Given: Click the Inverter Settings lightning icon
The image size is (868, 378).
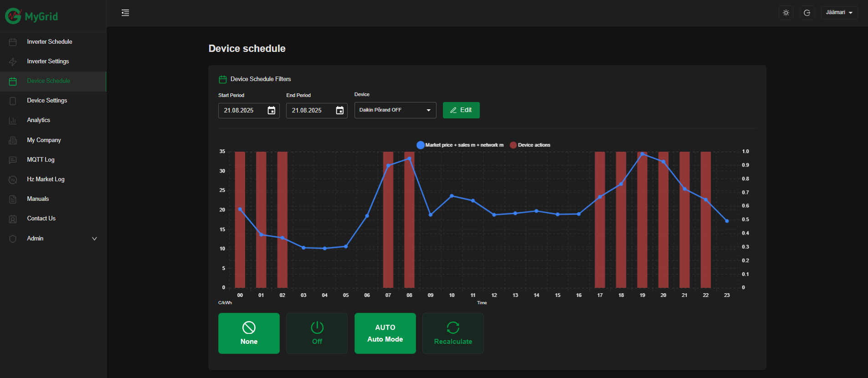Looking at the screenshot, I should click(x=13, y=61).
